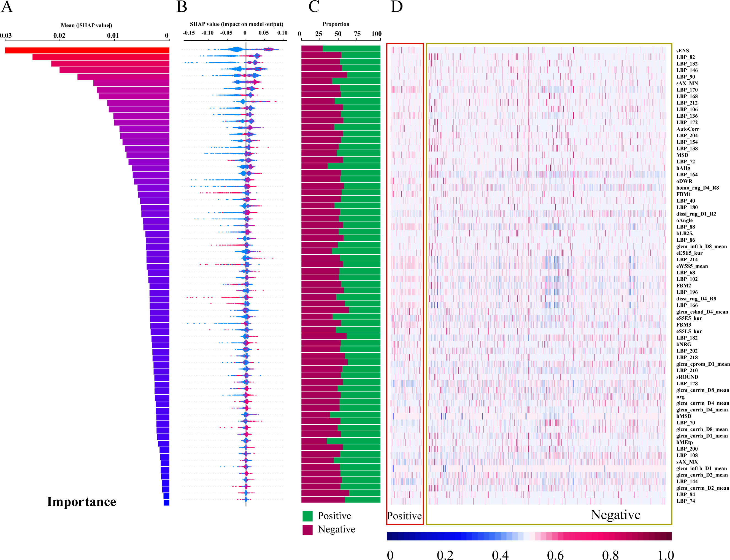Click the 'AutoCorr' feature label
Viewport: 730px width, 560px height.
click(x=688, y=129)
